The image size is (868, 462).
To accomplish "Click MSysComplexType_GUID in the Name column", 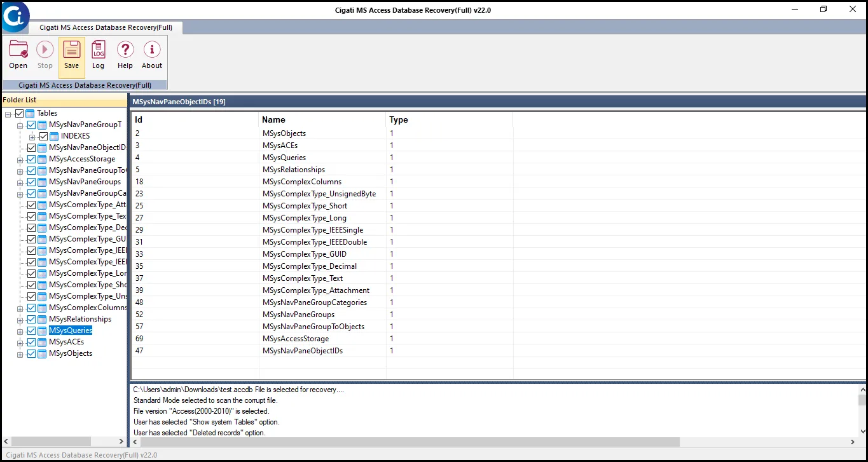I will pyautogui.click(x=305, y=254).
